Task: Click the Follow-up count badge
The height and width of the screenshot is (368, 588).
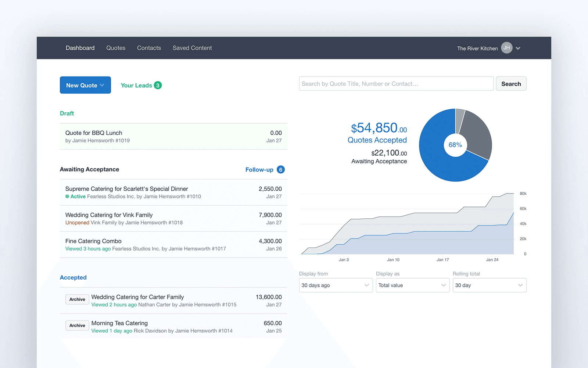Action: (280, 170)
